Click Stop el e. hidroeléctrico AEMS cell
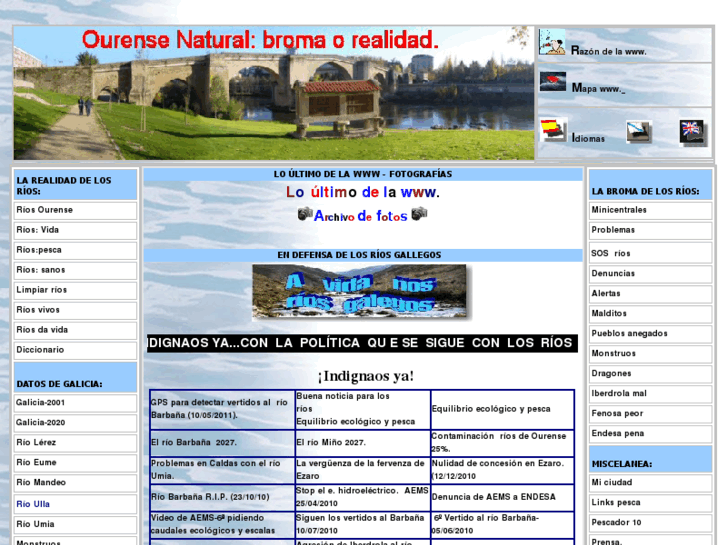This screenshot has height=545, width=727. [363, 497]
